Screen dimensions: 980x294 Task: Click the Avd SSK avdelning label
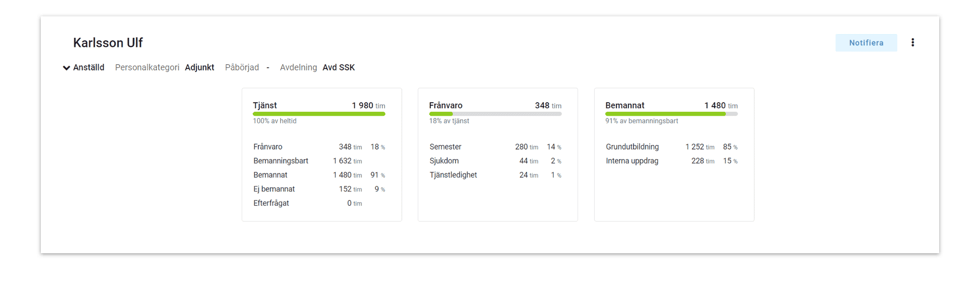pos(338,67)
